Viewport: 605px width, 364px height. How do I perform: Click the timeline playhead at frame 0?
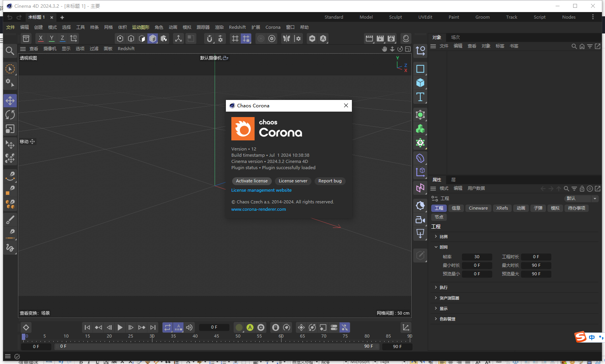23,337
